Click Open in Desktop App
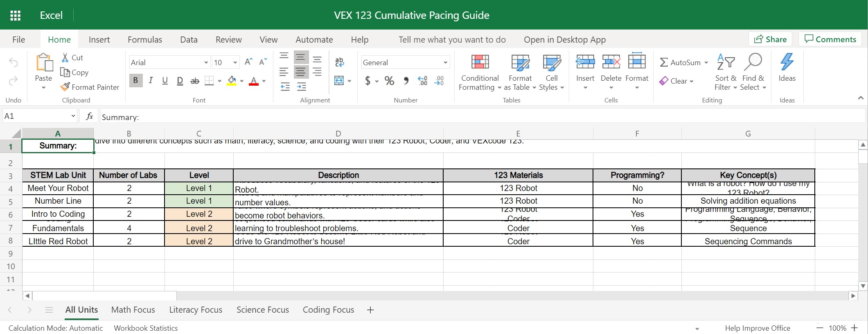Image resolution: width=868 pixels, height=334 pixels. [x=564, y=40]
